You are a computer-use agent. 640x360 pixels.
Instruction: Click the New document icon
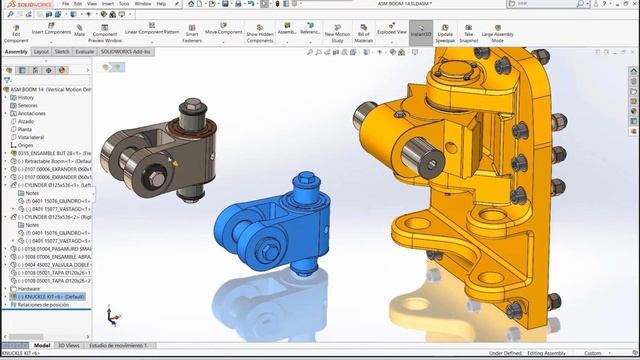[200, 4]
